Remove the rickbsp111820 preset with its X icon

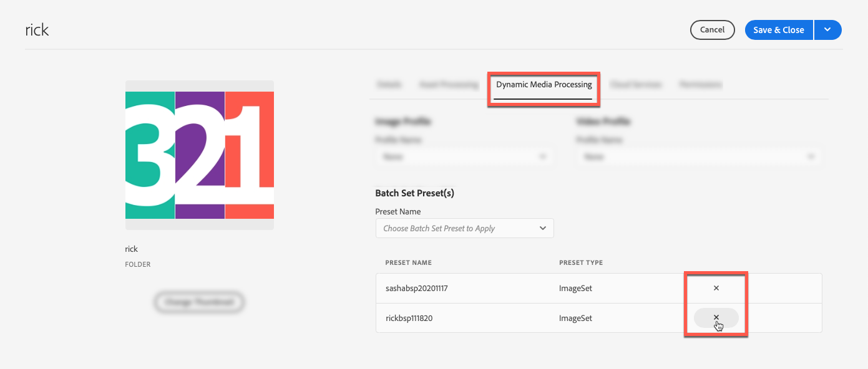click(x=716, y=318)
